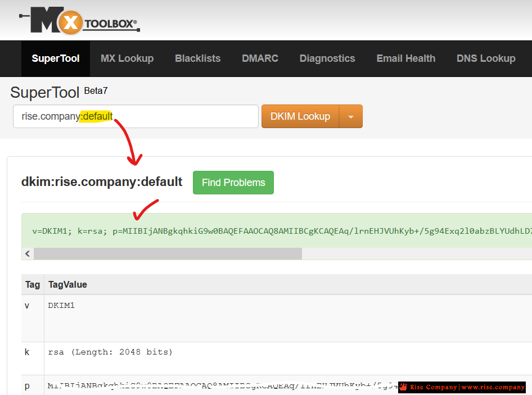This screenshot has height=395, width=532.
Task: Click the scroll-left arrow of DKIM record
Action: tap(28, 253)
